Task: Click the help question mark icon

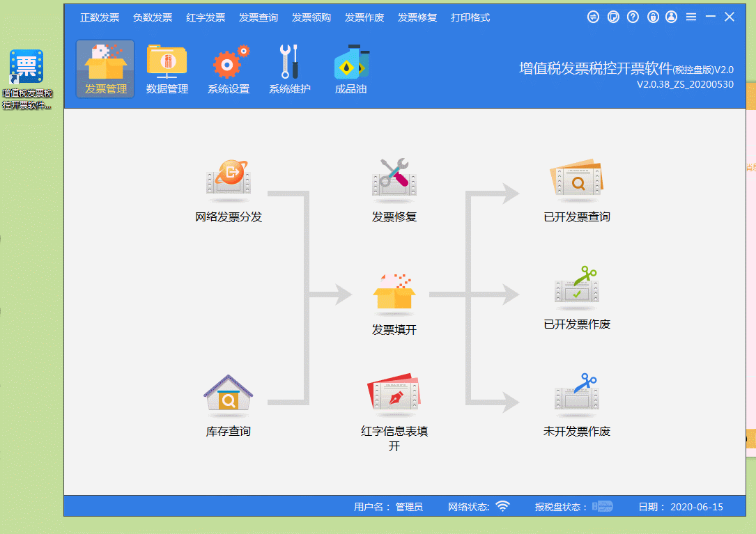Action: point(633,17)
